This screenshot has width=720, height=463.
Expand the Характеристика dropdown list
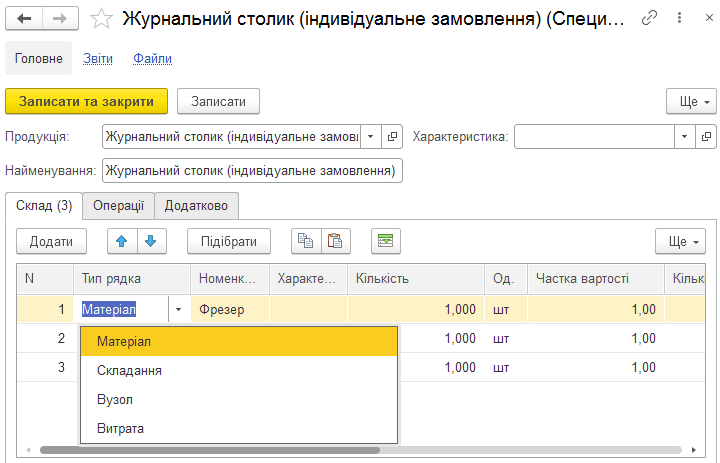point(685,136)
